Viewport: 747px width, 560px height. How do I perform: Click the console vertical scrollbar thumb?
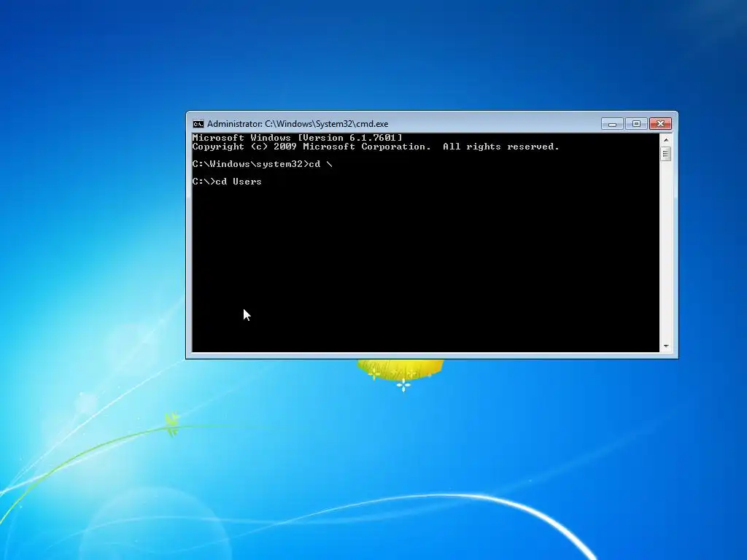pos(666,154)
